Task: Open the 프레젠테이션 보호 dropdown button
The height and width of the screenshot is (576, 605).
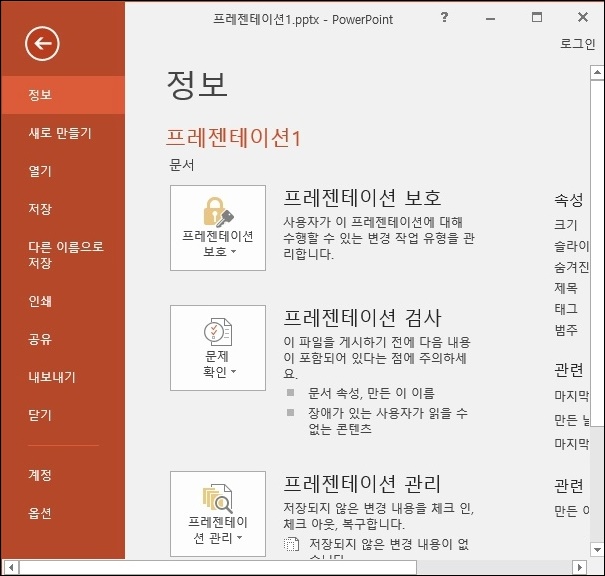Action: coord(218,228)
